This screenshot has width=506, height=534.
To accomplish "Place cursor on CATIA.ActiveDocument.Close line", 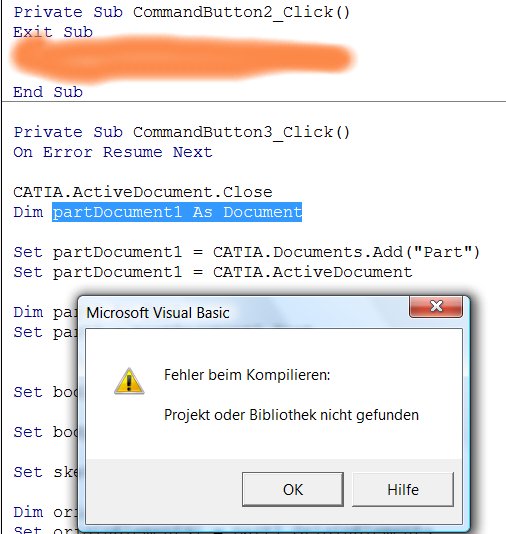I will 143,192.
